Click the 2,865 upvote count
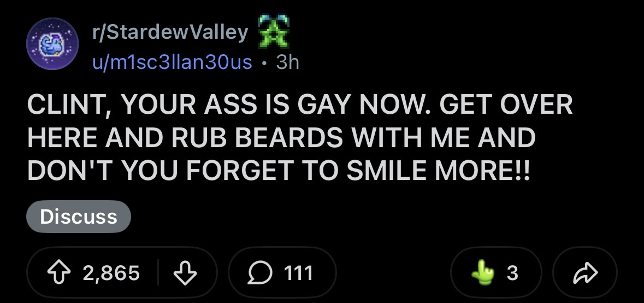Image resolution: width=644 pixels, height=303 pixels. click(111, 272)
